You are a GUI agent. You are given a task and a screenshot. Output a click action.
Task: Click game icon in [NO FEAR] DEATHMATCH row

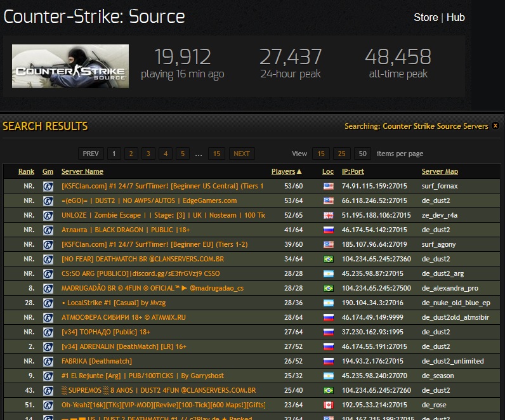48,259
